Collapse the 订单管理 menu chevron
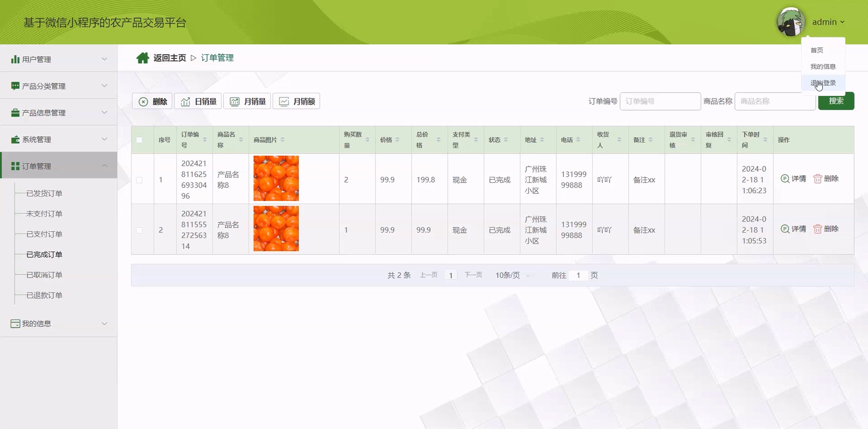The image size is (868, 429). click(104, 166)
